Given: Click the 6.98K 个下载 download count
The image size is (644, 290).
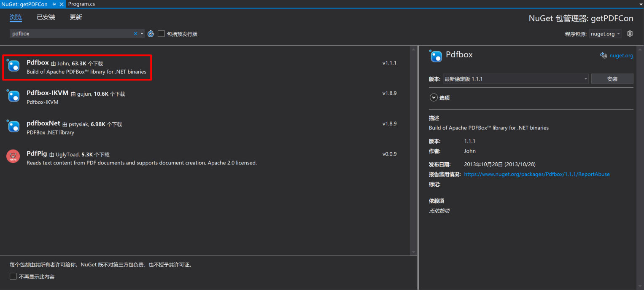Looking at the screenshot, I should 106,124.
